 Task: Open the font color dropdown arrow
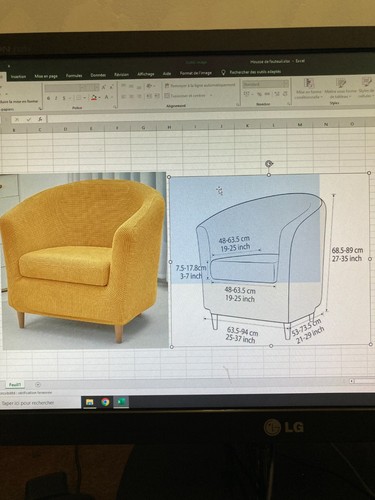click(112, 97)
